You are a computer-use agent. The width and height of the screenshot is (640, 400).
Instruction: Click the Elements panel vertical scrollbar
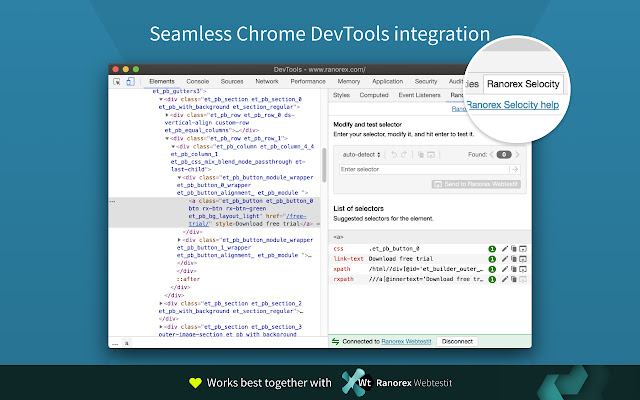pyautogui.click(x=324, y=165)
